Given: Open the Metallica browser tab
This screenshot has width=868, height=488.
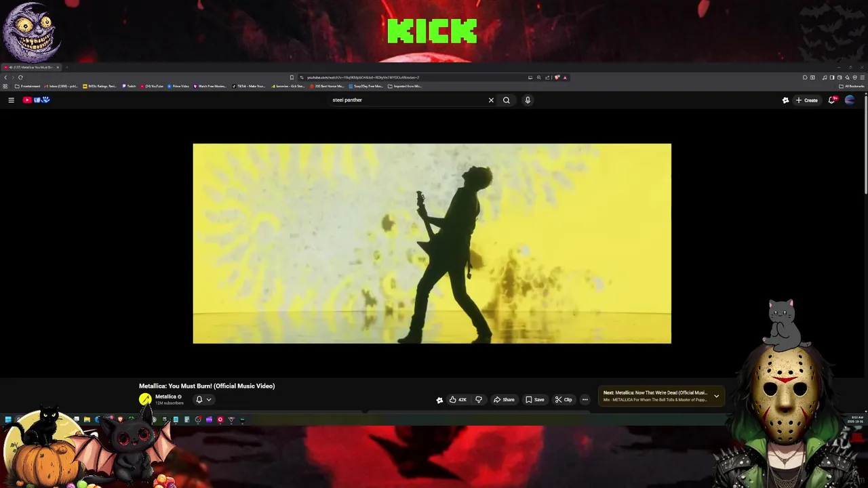Looking at the screenshot, I should 31,67.
